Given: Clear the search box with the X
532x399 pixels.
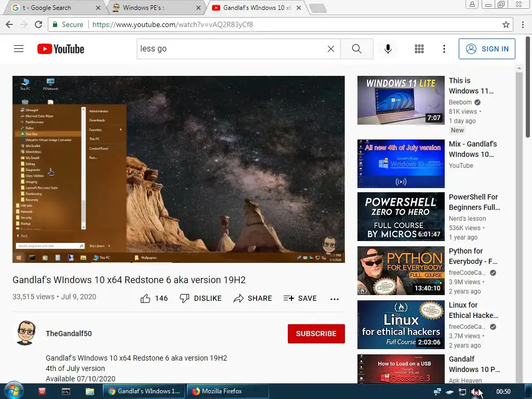Looking at the screenshot, I should tap(331, 49).
